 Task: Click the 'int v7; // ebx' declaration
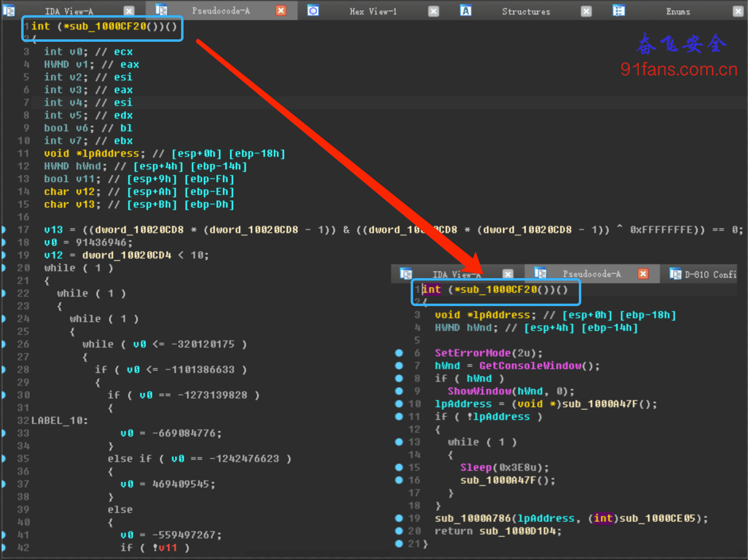pyautogui.click(x=88, y=141)
